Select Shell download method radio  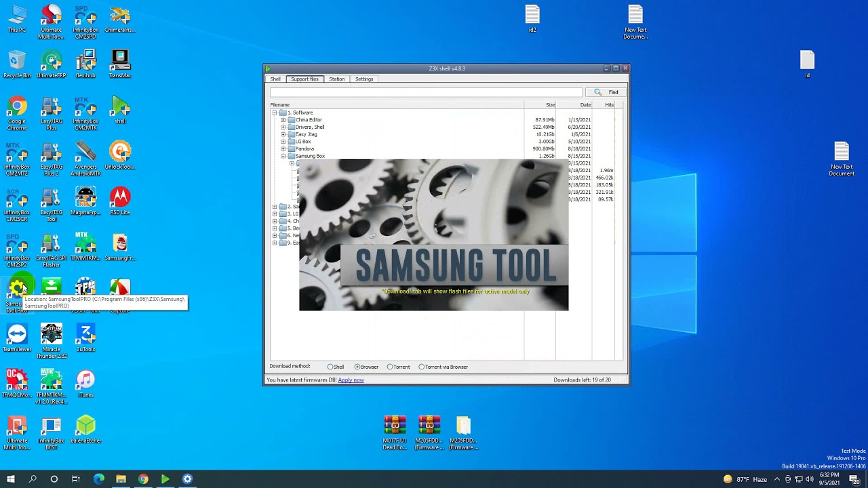[x=330, y=367]
